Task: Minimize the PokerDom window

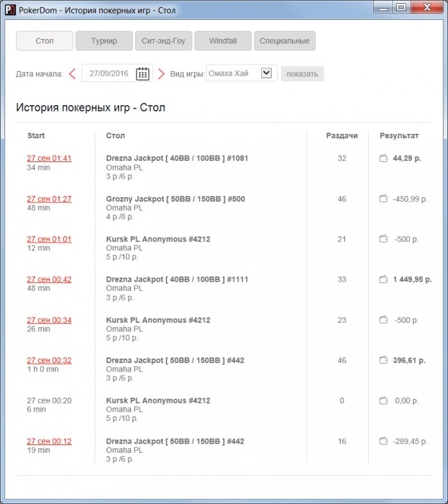Action: click(383, 8)
